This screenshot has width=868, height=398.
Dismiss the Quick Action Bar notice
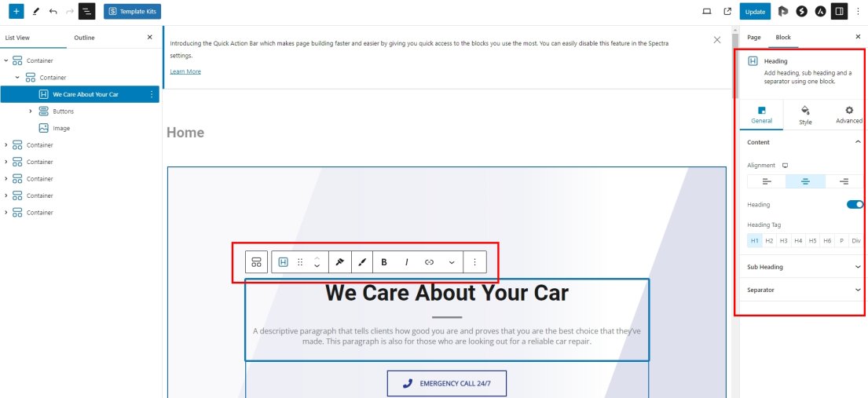click(717, 40)
